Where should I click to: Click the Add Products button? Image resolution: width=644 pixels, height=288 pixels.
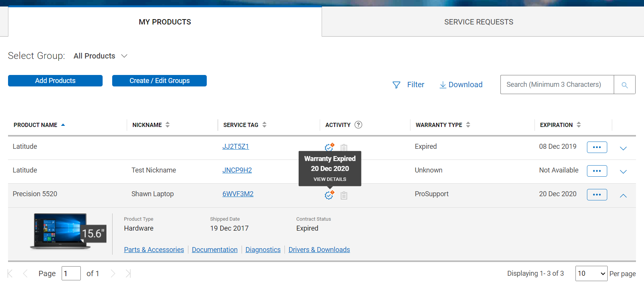(55, 81)
